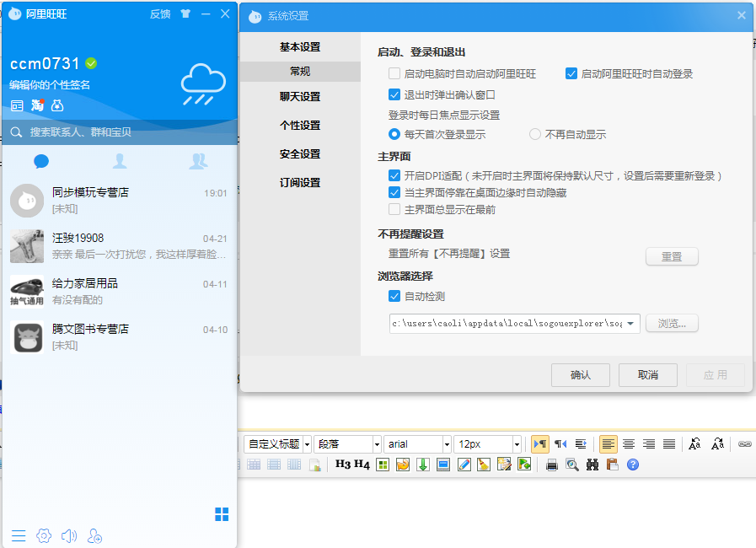
Task: Click the blue pencil edit icon in editor toolbar
Action: pos(464,465)
